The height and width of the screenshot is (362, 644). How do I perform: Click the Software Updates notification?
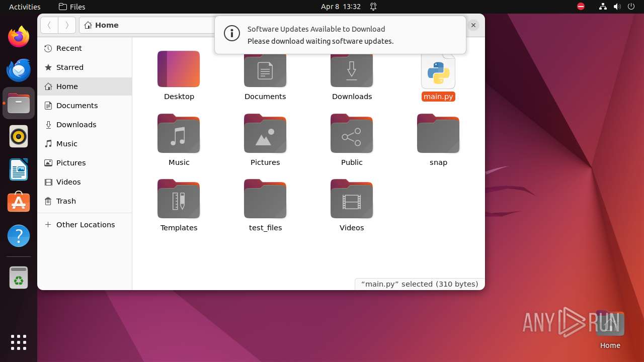(340, 35)
